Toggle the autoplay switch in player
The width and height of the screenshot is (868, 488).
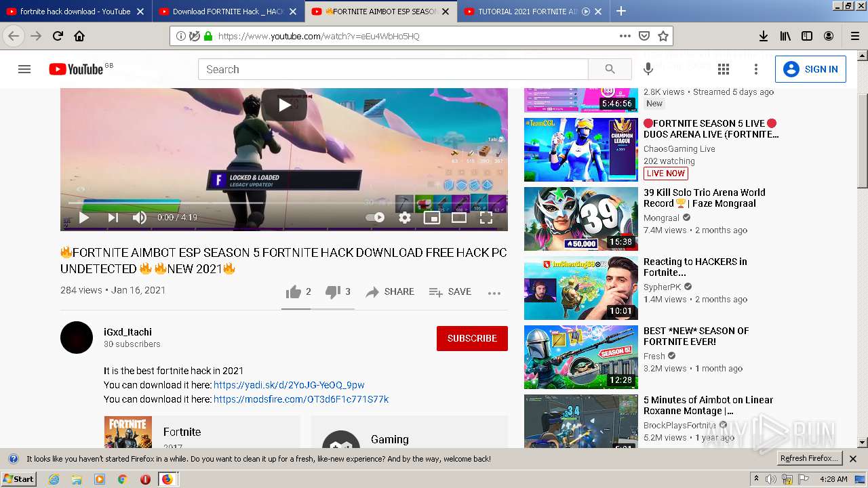375,218
